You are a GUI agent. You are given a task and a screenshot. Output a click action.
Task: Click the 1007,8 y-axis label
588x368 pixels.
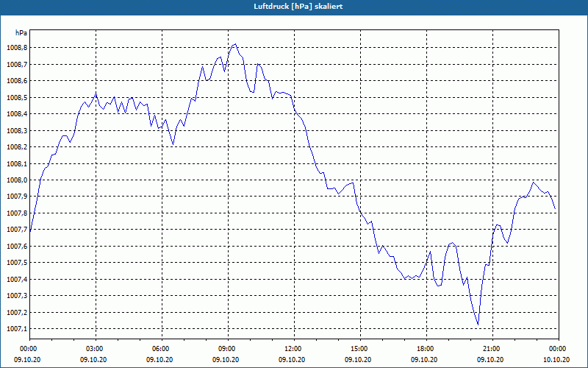17,213
